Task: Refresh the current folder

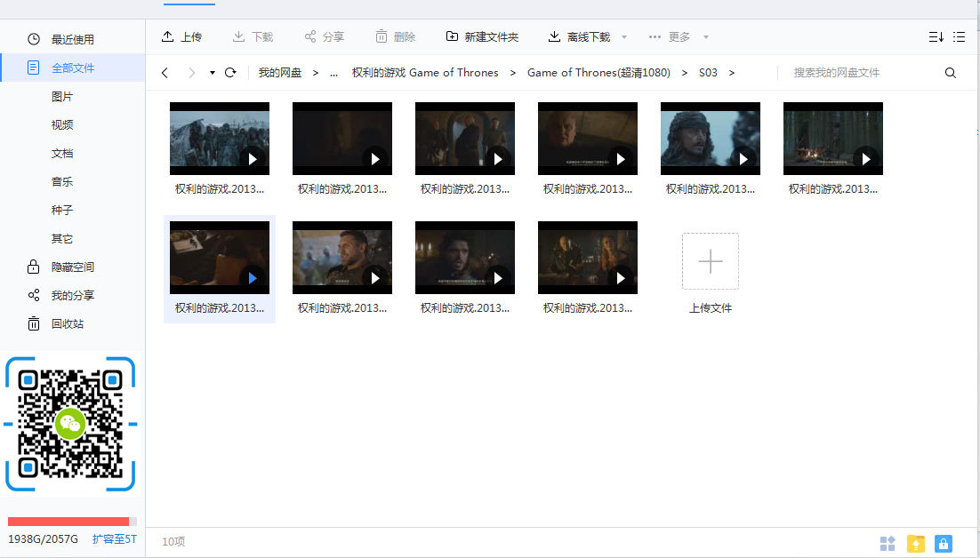Action: [230, 72]
